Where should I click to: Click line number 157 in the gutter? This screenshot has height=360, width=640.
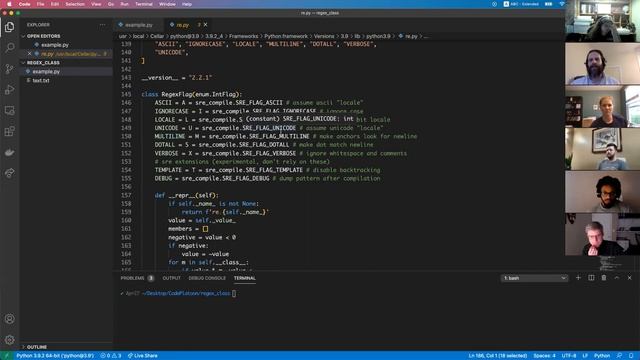click(126, 196)
